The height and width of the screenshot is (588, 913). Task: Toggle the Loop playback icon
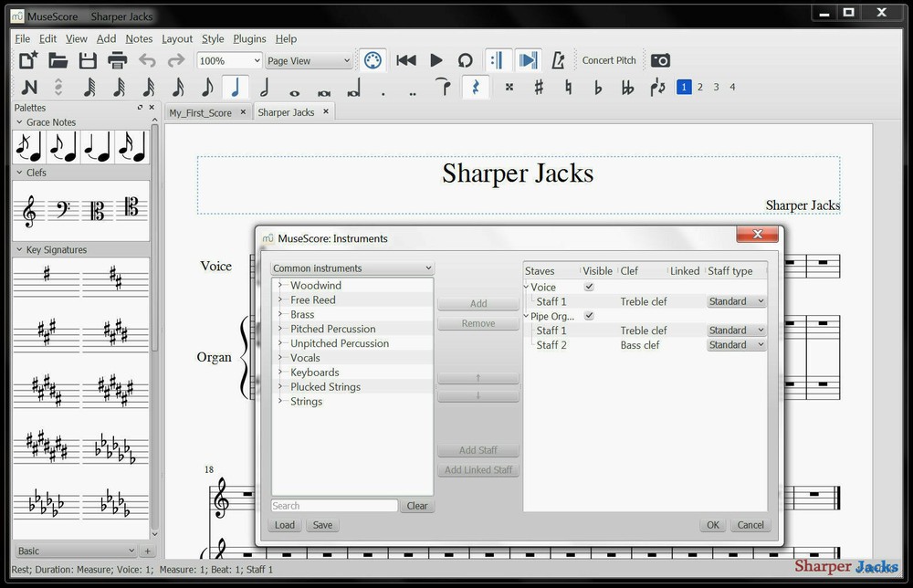pos(465,59)
